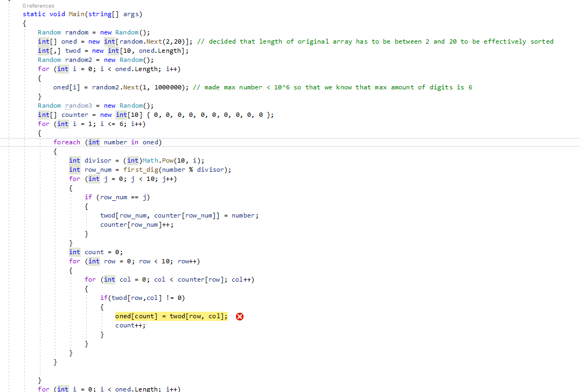Click the 'first_dig' method call
The height and width of the screenshot is (392, 580).
point(140,170)
